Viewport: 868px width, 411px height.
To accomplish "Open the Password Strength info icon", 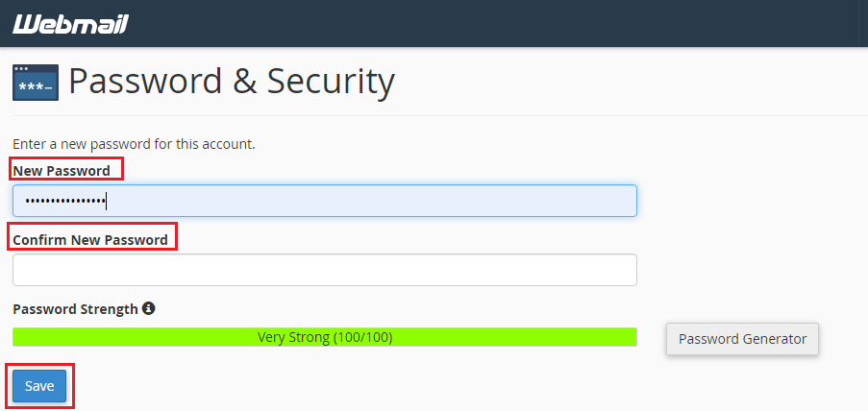I will [148, 308].
